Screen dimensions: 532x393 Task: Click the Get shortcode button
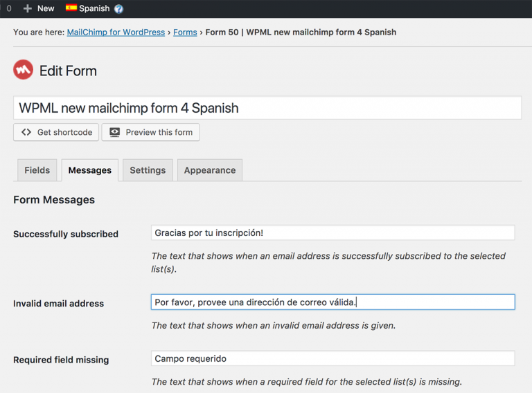tap(56, 132)
